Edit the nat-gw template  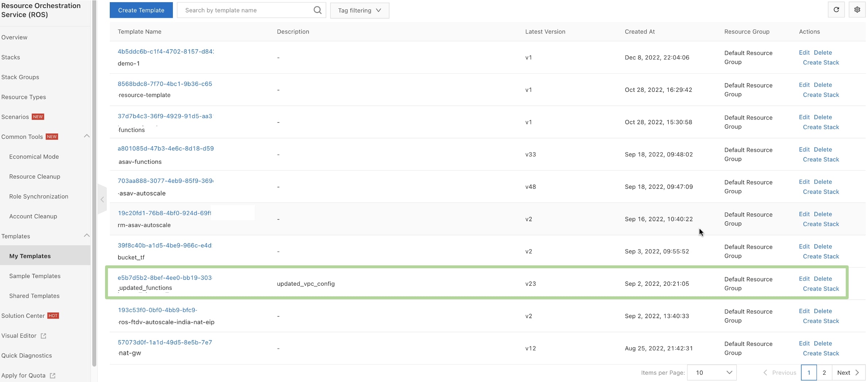coord(804,343)
